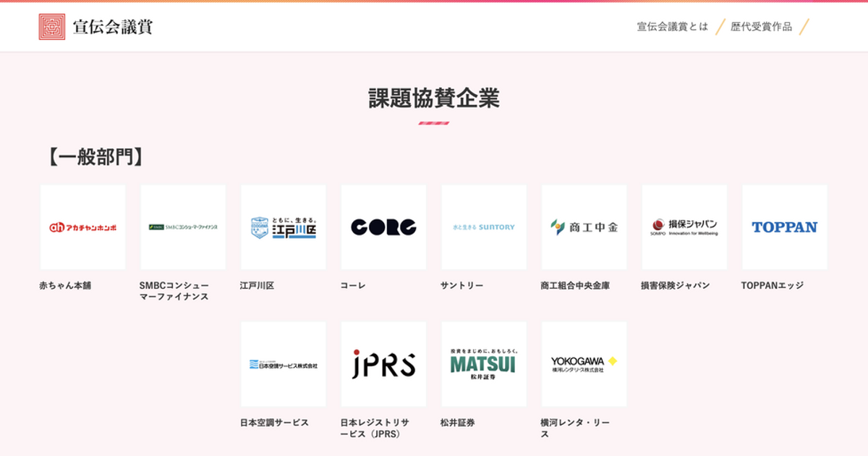This screenshot has width=868, height=456.
Task: Select the サントリー caption text
Action: (461, 286)
